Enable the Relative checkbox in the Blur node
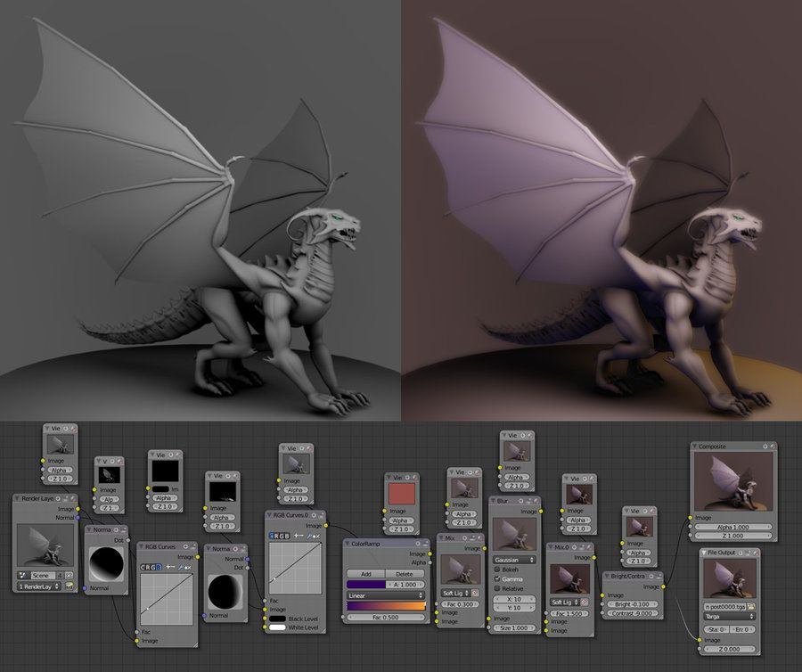802x672 pixels. pos(497,589)
